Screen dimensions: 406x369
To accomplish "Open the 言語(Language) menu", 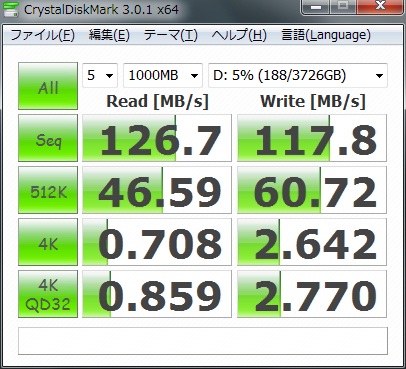I will tap(326, 35).
